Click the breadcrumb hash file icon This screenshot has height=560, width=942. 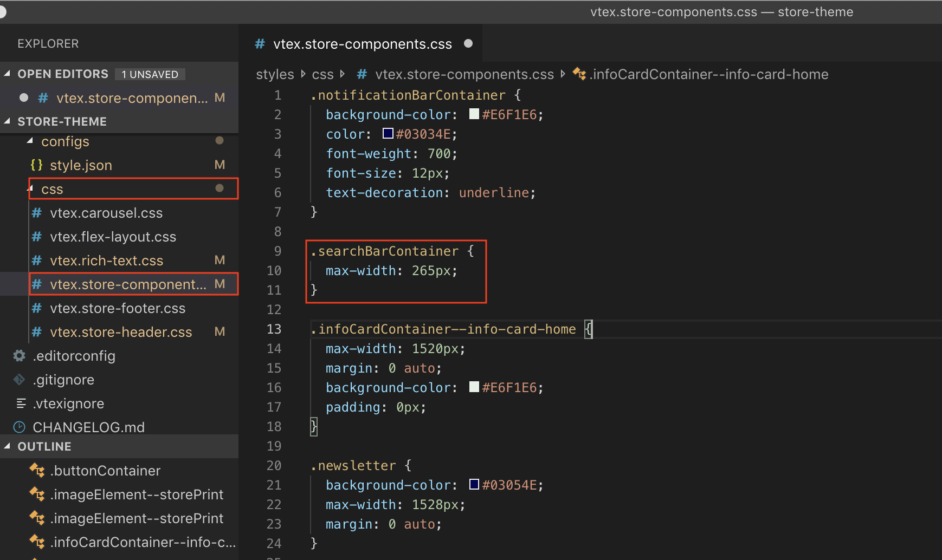pyautogui.click(x=362, y=74)
